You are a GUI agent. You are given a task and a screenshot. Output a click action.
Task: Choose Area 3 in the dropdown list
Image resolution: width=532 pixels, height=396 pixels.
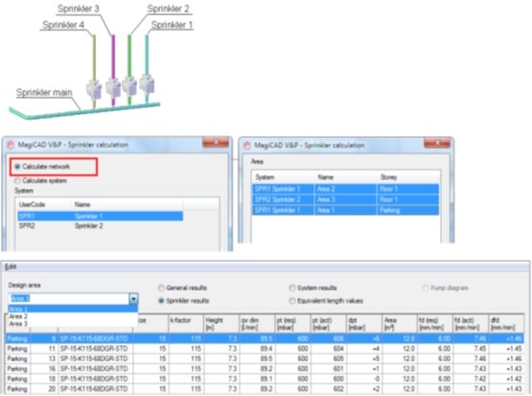click(x=73, y=324)
